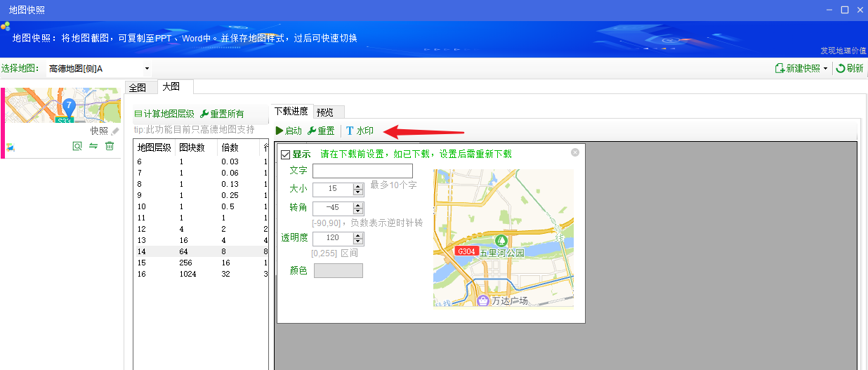Maximize the 地图快照 window
Image resolution: width=868 pixels, height=370 pixels.
pyautogui.click(x=845, y=10)
